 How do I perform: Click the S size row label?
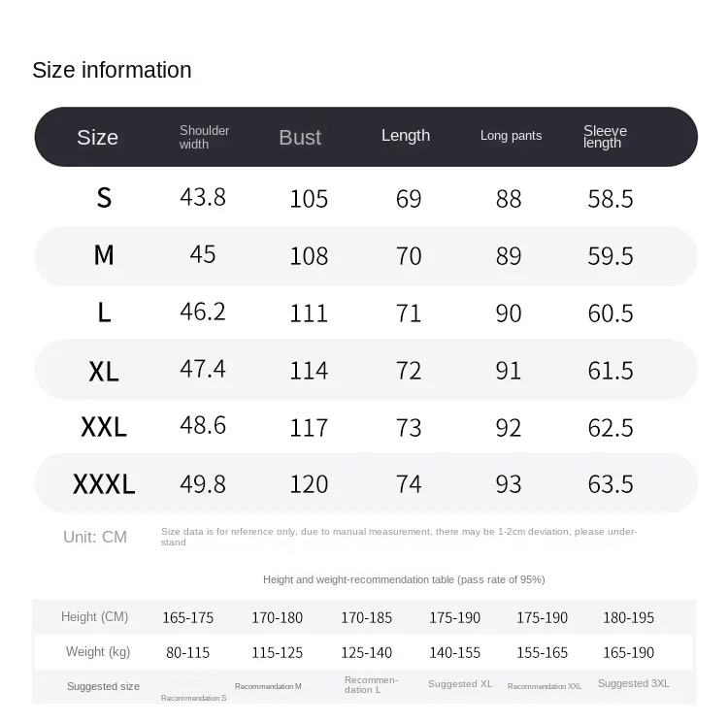(104, 198)
